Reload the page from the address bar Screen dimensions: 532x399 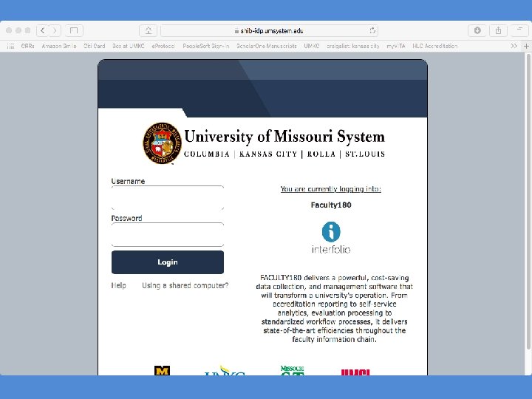point(372,30)
